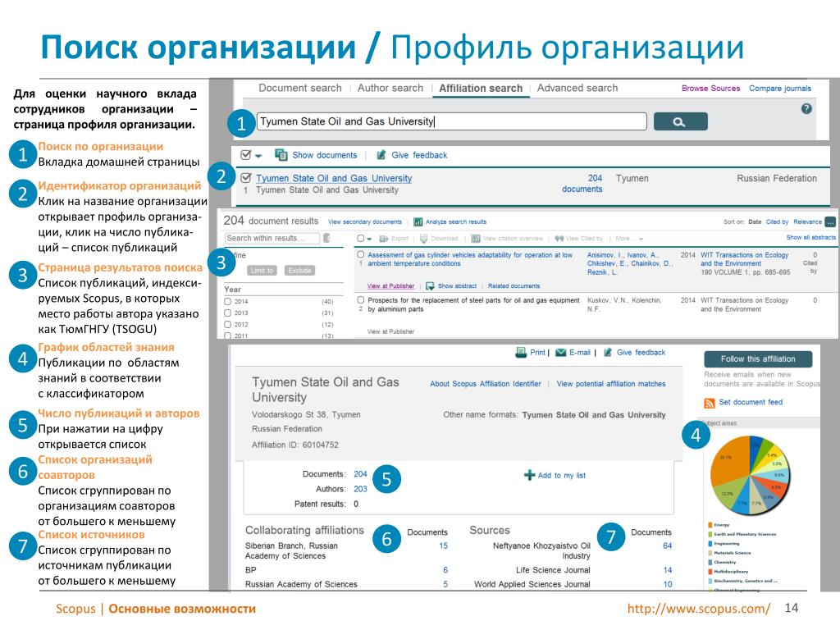Open WIT Transactions on Ecology source for first document
Image resolution: width=840 pixels, height=630 pixels.
pos(745,259)
